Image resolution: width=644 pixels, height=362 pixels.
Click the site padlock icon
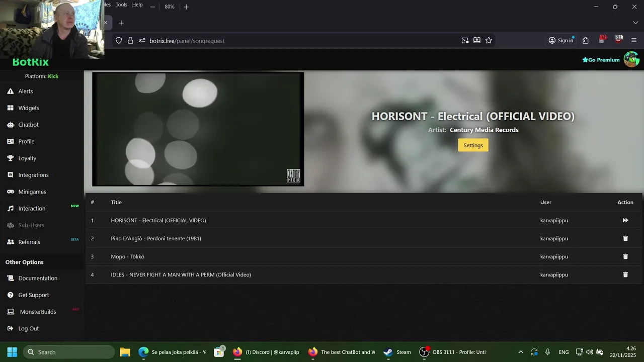(130, 40)
